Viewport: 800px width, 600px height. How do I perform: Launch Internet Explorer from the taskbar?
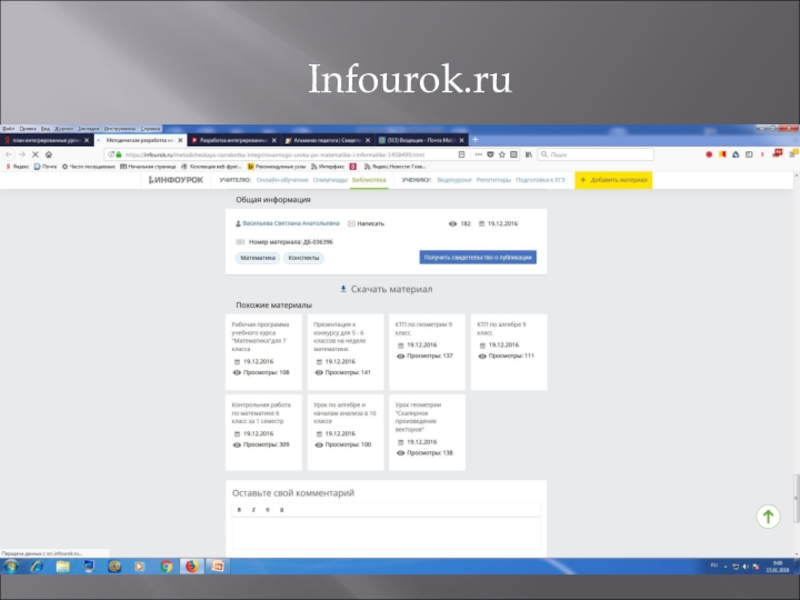click(x=37, y=566)
